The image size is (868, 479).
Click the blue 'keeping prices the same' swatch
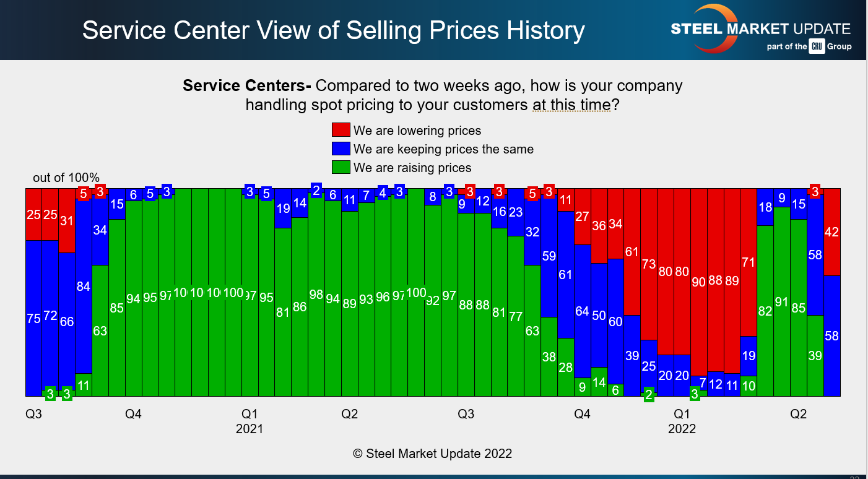(x=341, y=149)
